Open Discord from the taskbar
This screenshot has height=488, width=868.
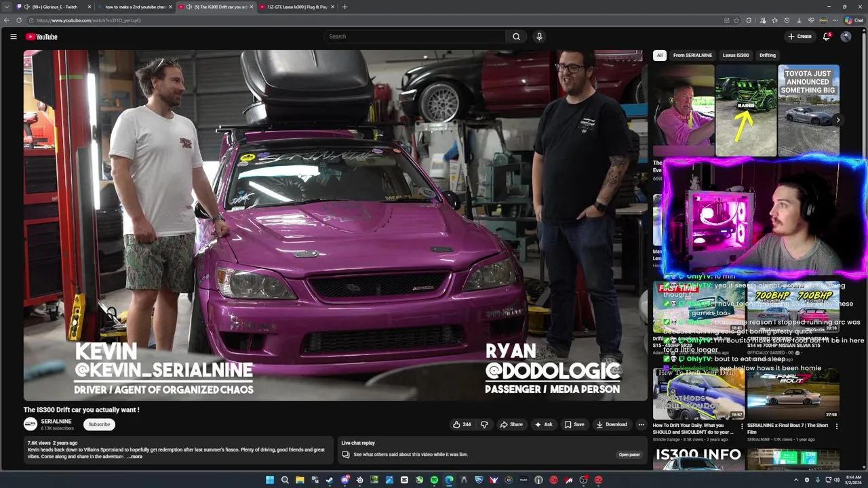coord(344,480)
